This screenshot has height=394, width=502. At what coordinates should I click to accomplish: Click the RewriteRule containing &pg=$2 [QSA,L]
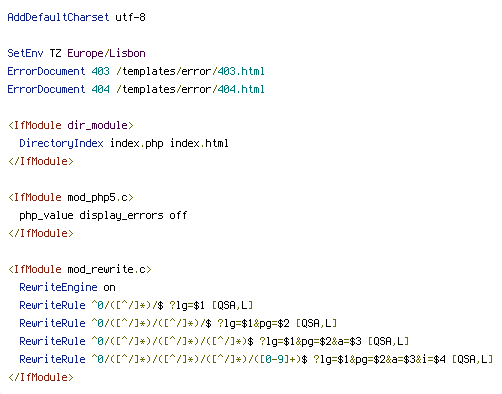pos(178,323)
